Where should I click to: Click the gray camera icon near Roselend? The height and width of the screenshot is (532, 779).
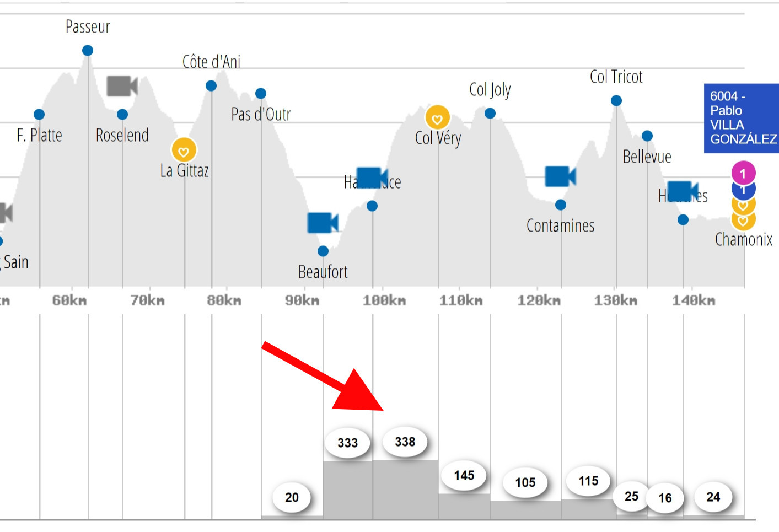122,86
